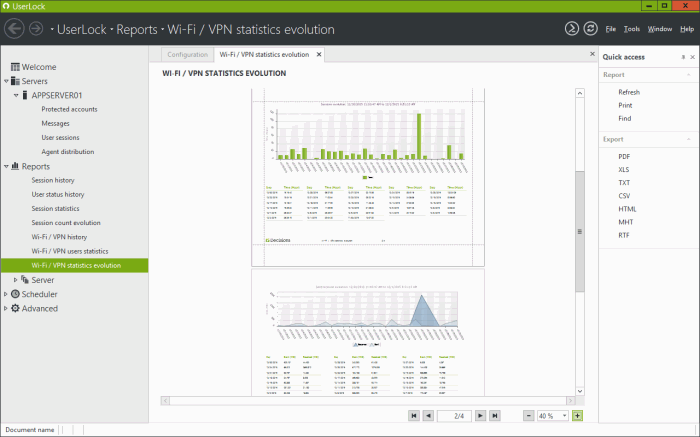Open Session count evolution report

[66, 223]
